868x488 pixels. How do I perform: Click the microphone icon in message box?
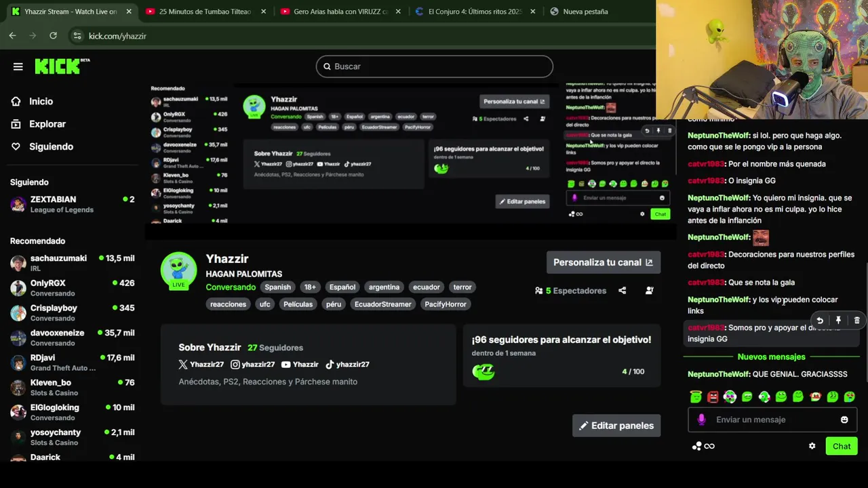point(701,420)
